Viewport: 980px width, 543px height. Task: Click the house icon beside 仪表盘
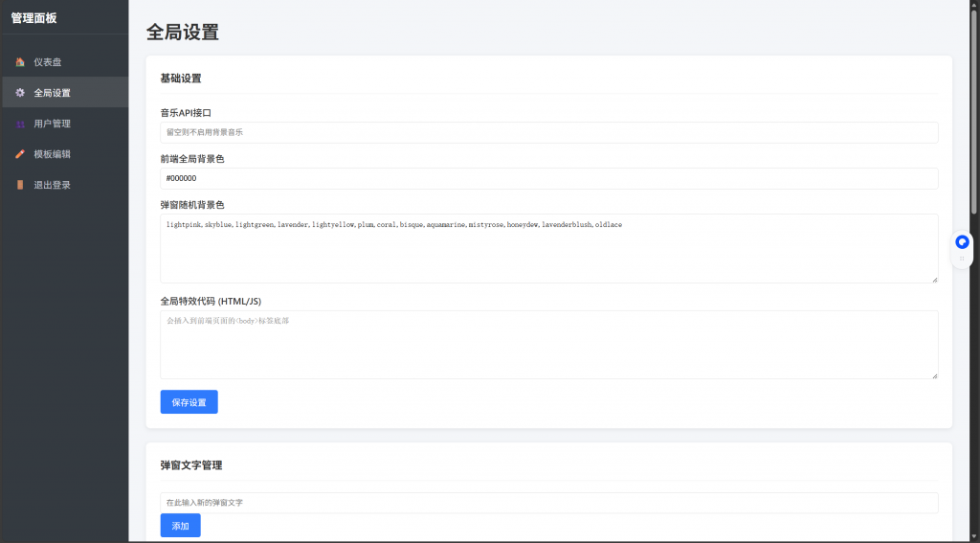(x=20, y=62)
